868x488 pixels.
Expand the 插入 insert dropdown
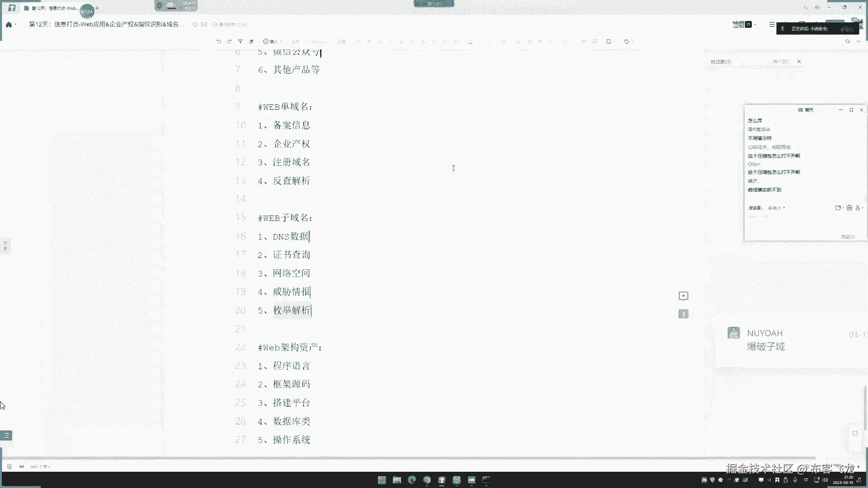(273, 42)
